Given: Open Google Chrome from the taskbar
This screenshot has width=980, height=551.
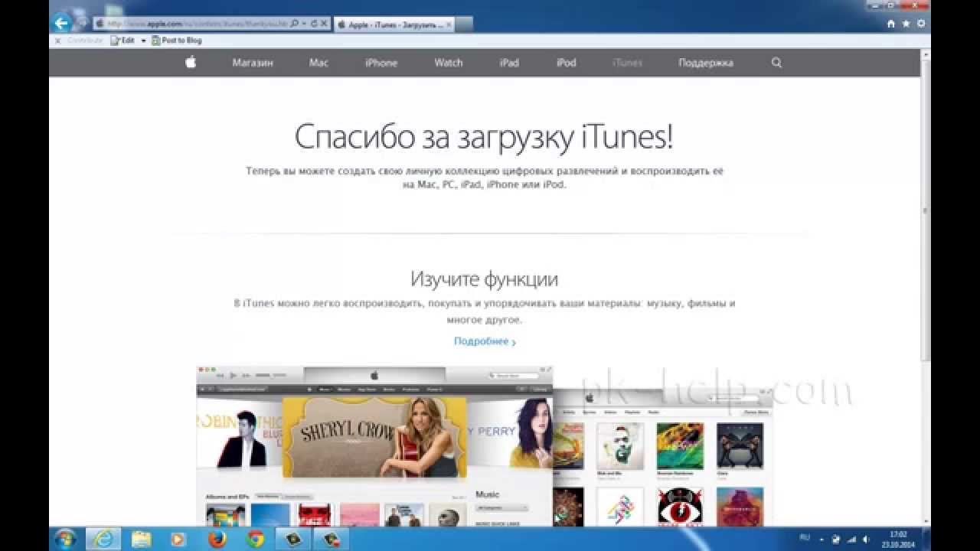Looking at the screenshot, I should point(255,539).
